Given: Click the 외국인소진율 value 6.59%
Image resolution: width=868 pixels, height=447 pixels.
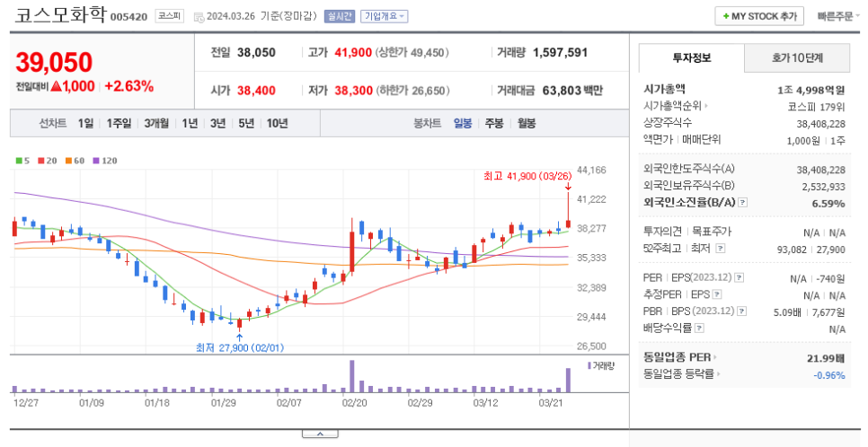Looking at the screenshot, I should pos(828,204).
